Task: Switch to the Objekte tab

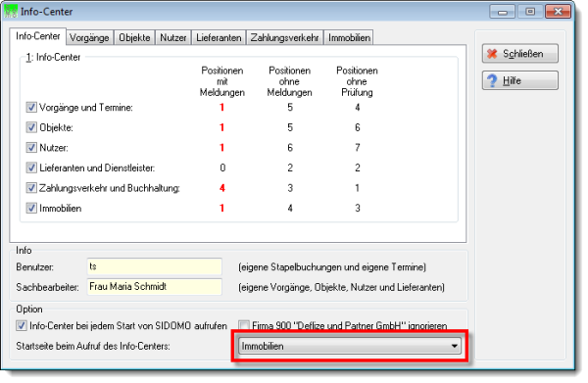Action: [134, 38]
